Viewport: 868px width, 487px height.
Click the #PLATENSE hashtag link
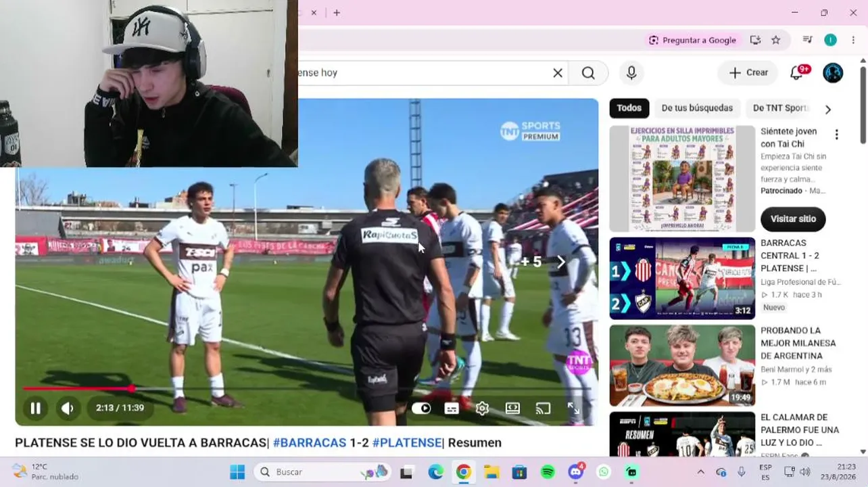407,442
